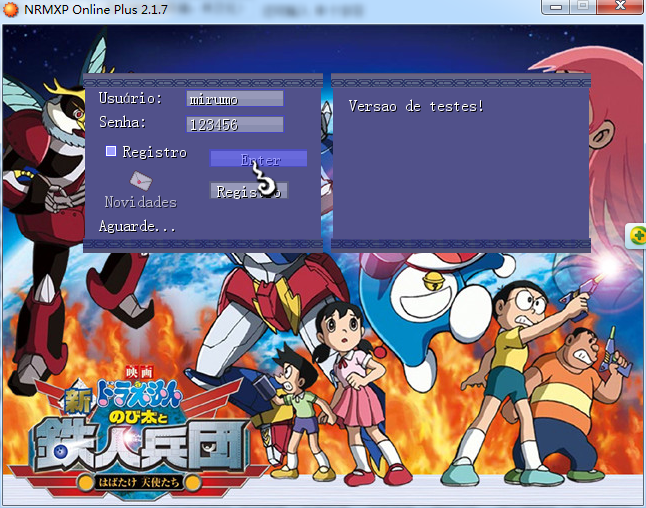Click the Senha label text
646x508 pixels.
point(122,122)
